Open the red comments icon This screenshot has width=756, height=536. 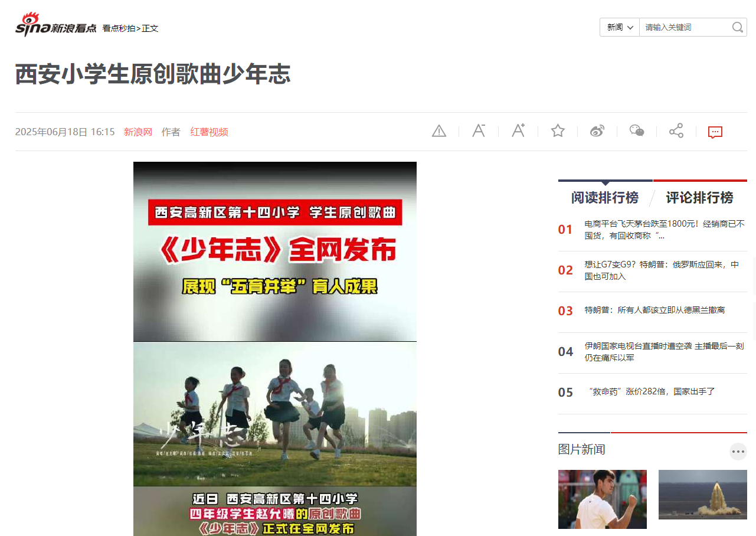715,132
